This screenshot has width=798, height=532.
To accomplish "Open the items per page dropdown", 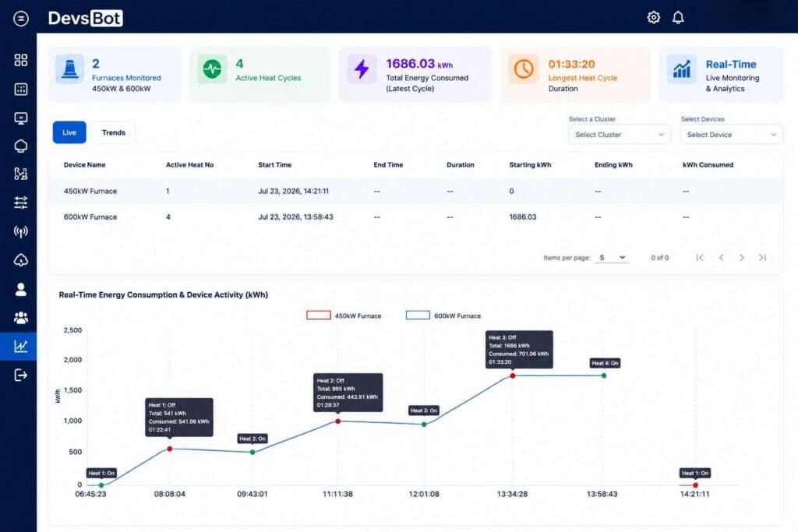I will pyautogui.click(x=613, y=258).
